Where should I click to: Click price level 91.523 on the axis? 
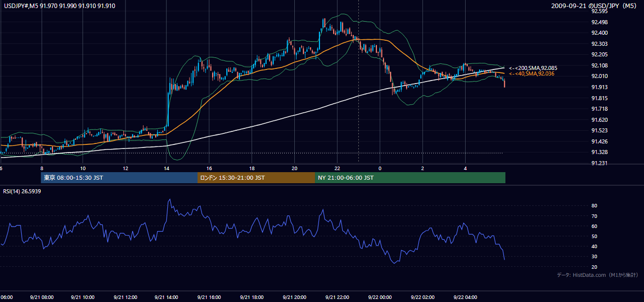(600, 131)
